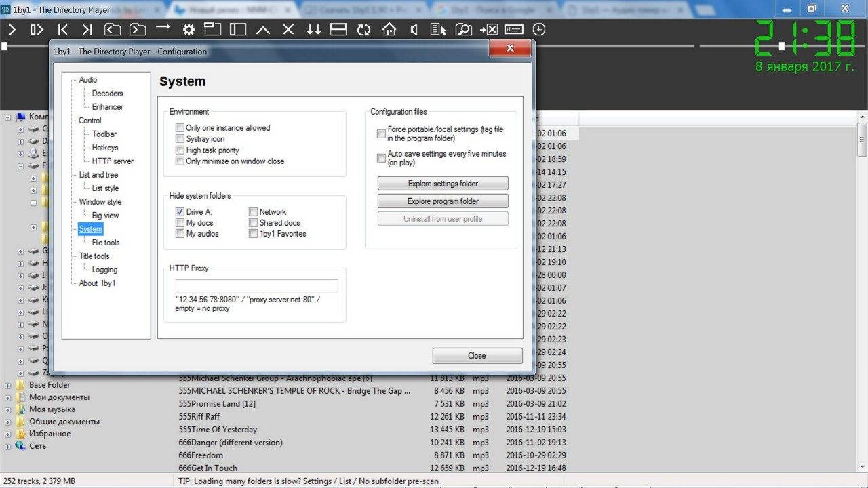Open the Audio configuration page

point(88,80)
